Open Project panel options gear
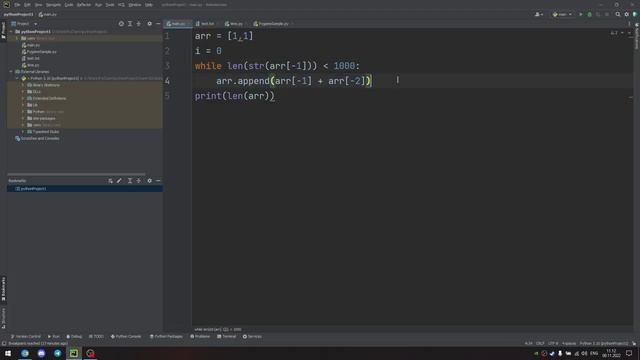 (149, 24)
